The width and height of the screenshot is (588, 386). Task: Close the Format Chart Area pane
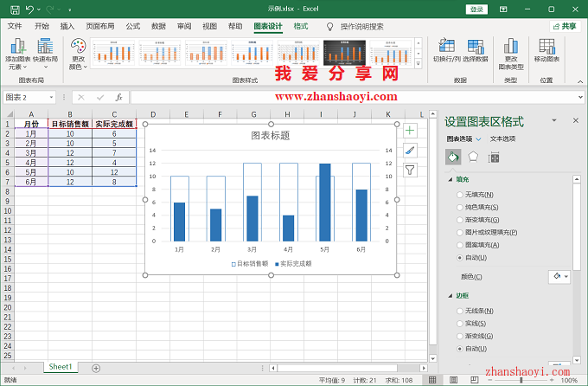click(576, 120)
